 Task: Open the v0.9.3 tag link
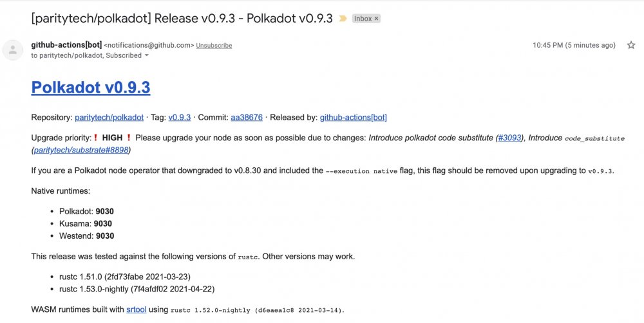point(180,117)
